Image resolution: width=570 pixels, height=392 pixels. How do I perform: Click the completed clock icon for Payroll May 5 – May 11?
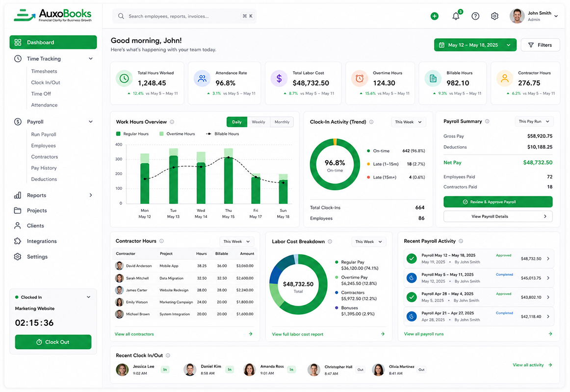412,278
